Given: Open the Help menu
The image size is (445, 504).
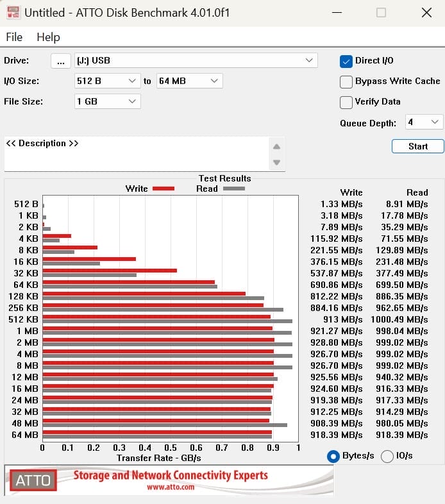Looking at the screenshot, I should 48,37.
